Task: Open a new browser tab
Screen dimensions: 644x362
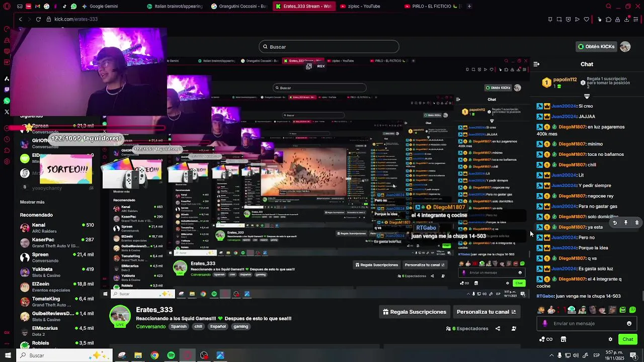Action: pos(469,6)
